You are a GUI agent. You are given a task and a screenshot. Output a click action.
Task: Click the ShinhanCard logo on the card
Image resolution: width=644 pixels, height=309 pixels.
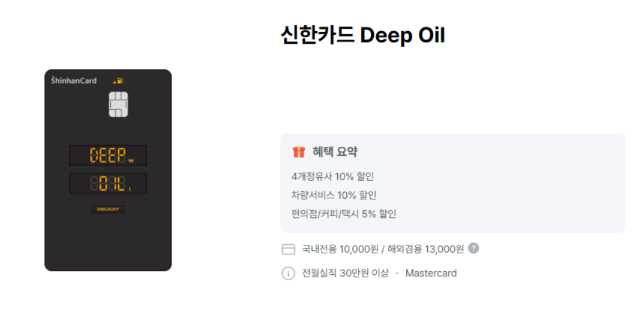74,81
